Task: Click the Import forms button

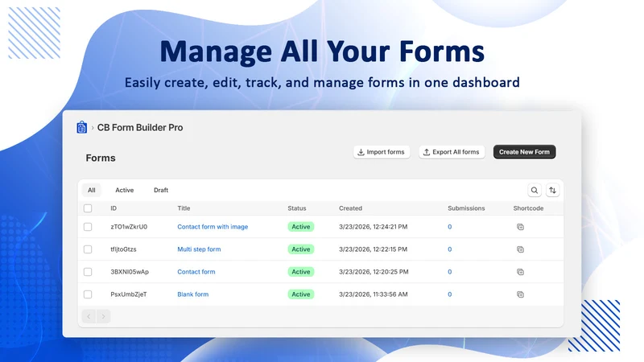Action: pyautogui.click(x=382, y=152)
